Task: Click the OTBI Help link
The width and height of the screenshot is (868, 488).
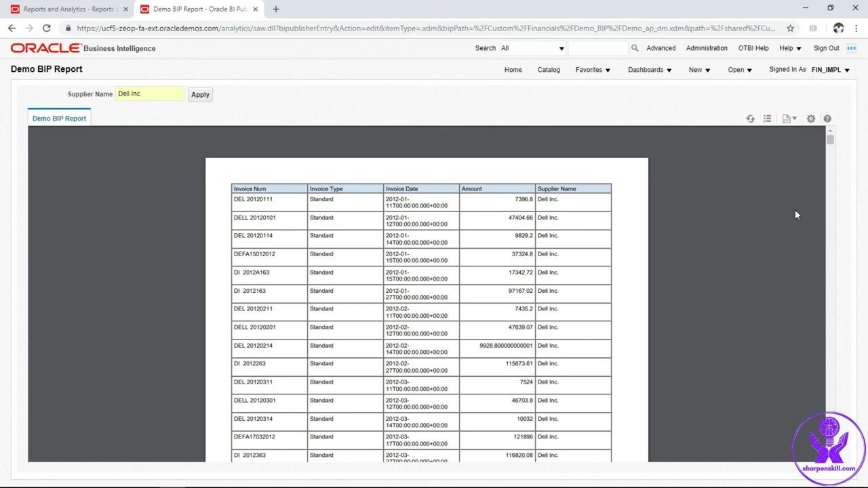Action: pyautogui.click(x=753, y=48)
